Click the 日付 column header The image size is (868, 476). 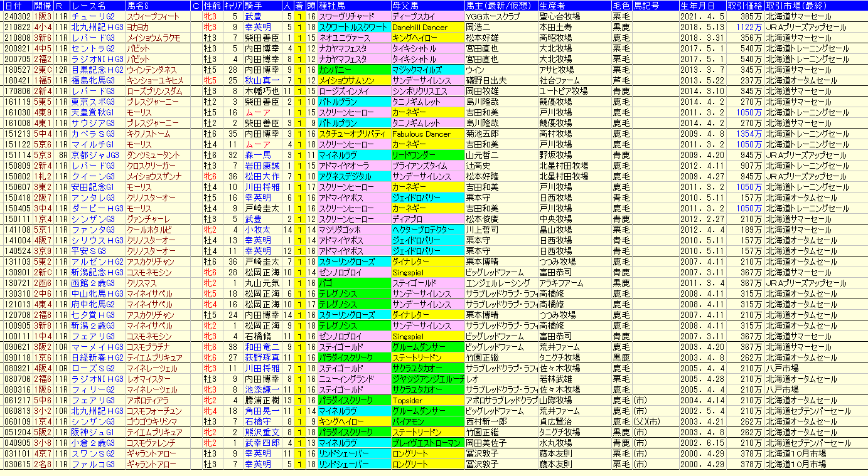pos(14,6)
